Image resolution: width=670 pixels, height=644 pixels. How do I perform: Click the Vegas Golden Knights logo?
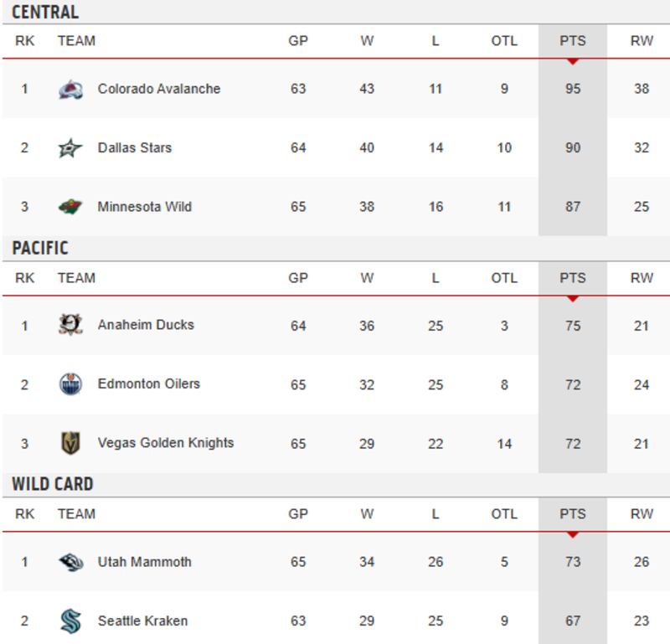(71, 443)
